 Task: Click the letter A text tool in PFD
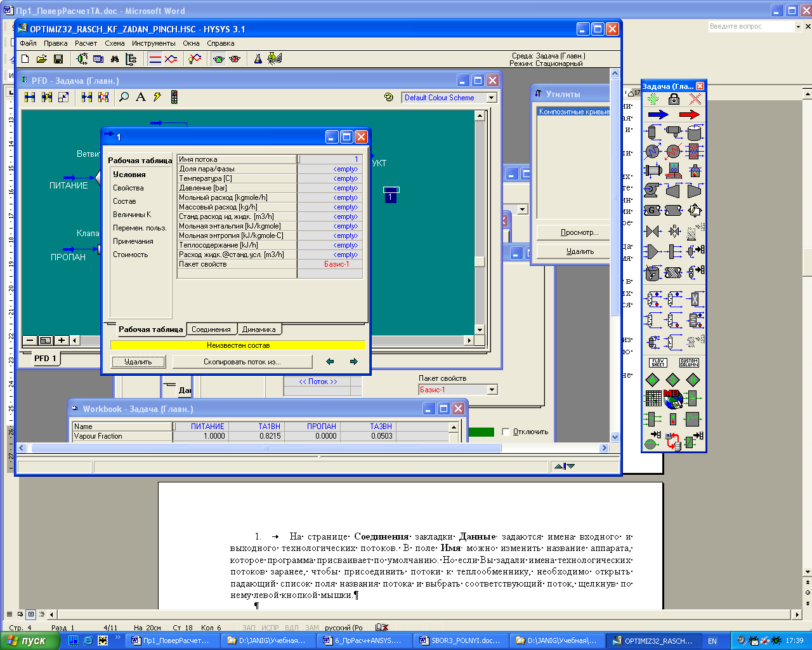pyautogui.click(x=141, y=97)
